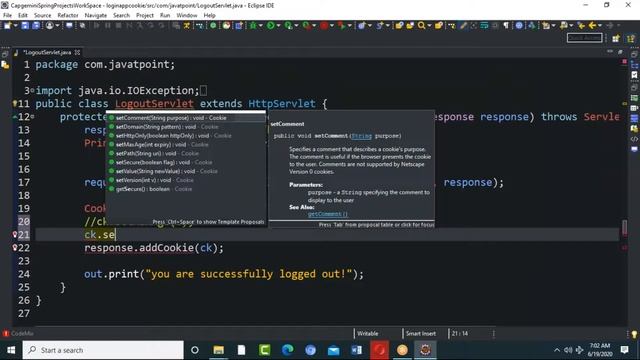Click the Back navigation yellow arrow
The width and height of the screenshot is (640, 360).
coord(592,25)
